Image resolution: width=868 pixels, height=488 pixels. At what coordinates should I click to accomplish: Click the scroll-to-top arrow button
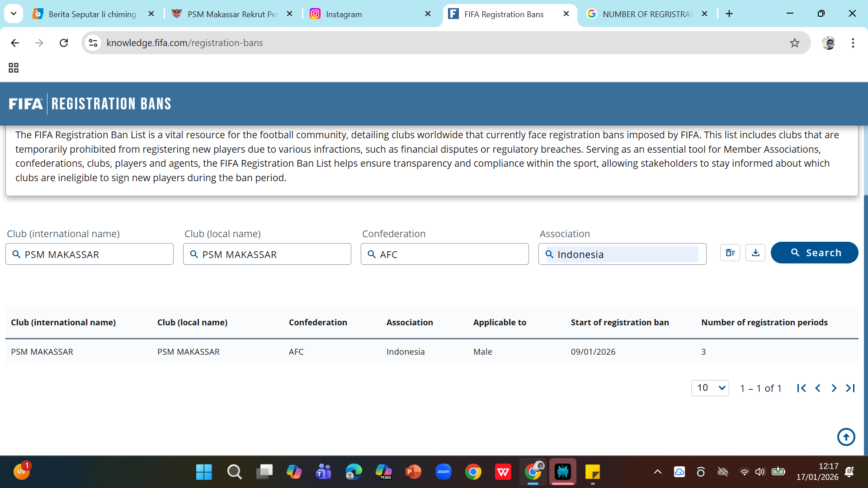coord(846,437)
